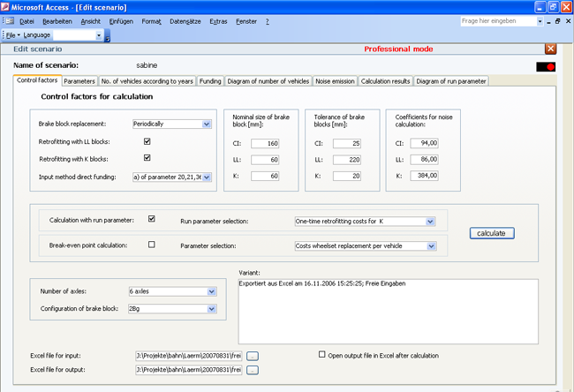Click the Professional mode label
This screenshot has height=392, width=574.
point(398,49)
